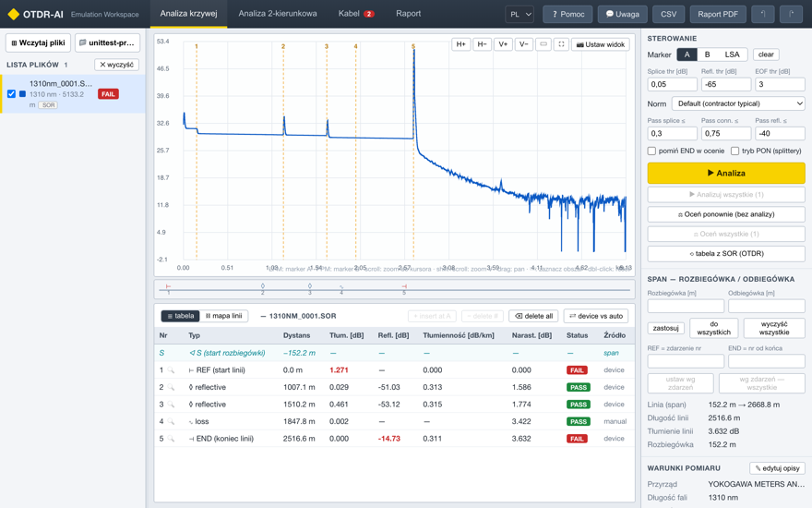Open the Raport tab
The height and width of the screenshot is (508, 812).
[x=408, y=14]
